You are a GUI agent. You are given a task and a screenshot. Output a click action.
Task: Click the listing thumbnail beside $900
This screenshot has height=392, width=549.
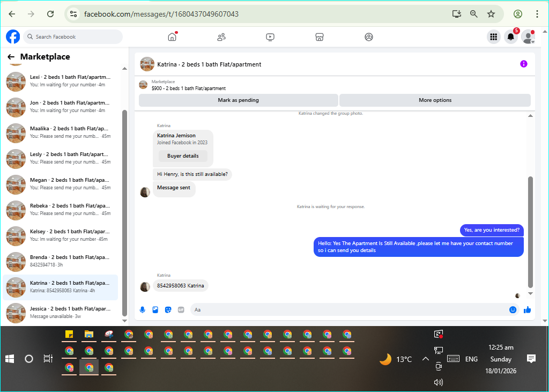click(143, 85)
